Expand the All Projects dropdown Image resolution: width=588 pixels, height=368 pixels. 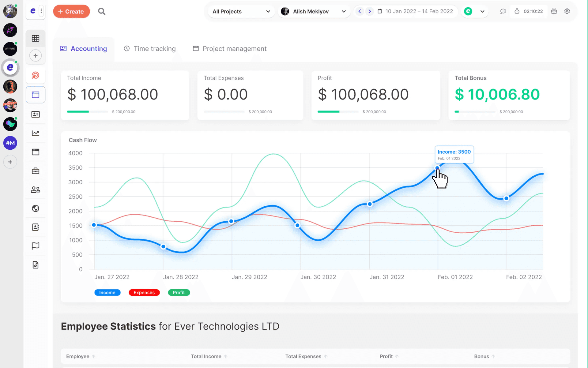pos(241,12)
